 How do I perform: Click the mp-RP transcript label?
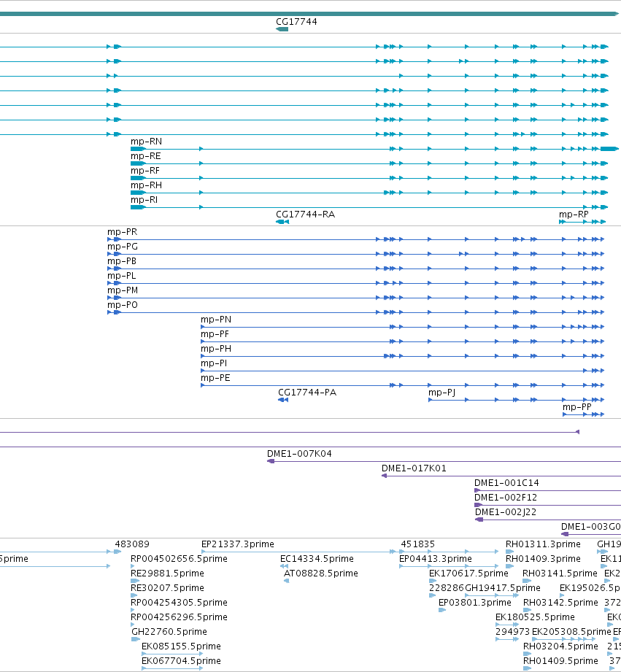tap(574, 215)
